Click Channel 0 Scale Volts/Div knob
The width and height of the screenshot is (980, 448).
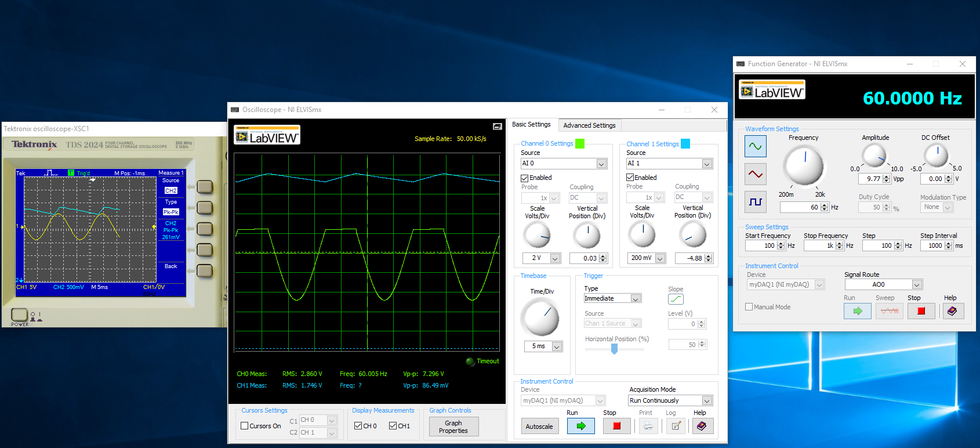(537, 235)
